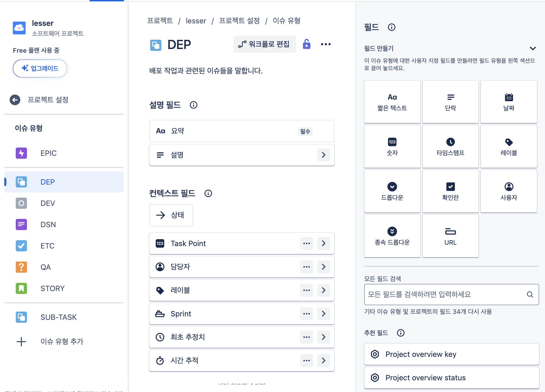Open the Task Point options menu

tap(306, 243)
